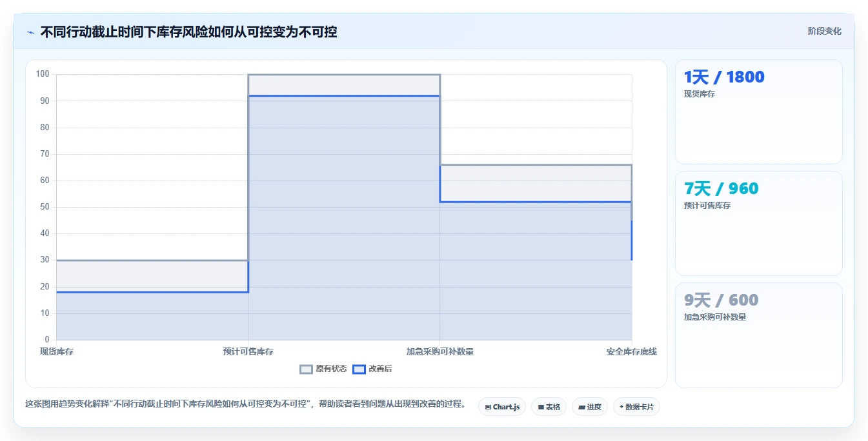Click the blue 改善后 legend color box
Image resolution: width=868 pixels, height=441 pixels.
pos(359,369)
